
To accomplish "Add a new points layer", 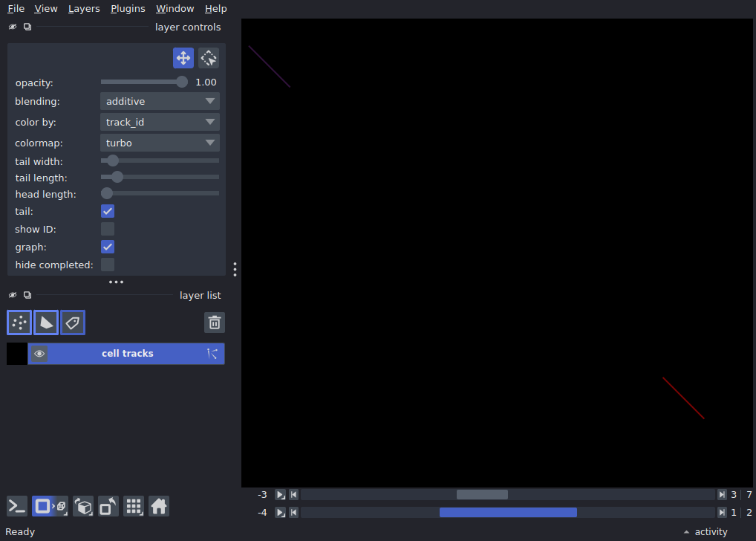I will click(x=19, y=323).
